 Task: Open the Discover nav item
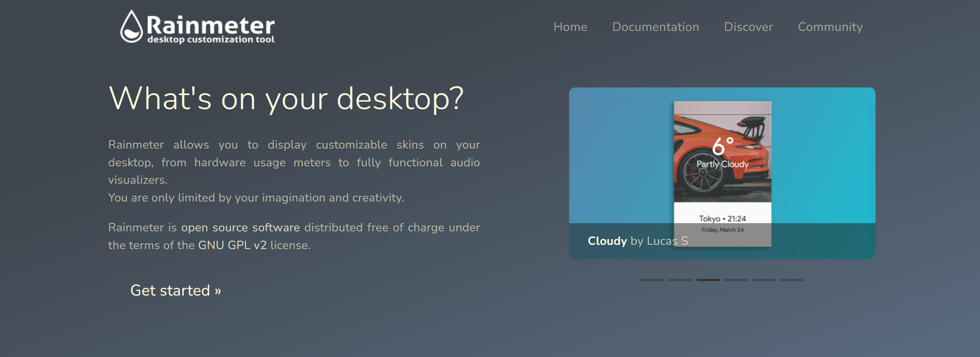[x=748, y=27]
